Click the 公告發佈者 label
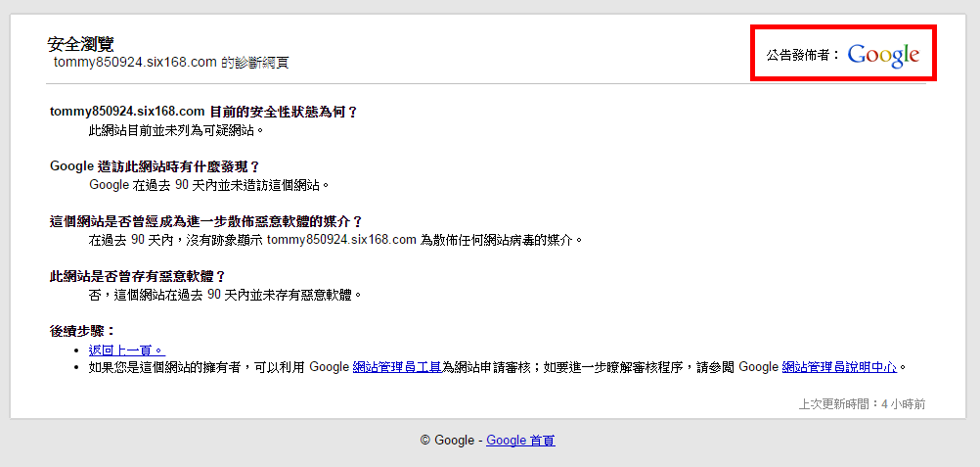The height and width of the screenshot is (467, 980). coord(803,55)
